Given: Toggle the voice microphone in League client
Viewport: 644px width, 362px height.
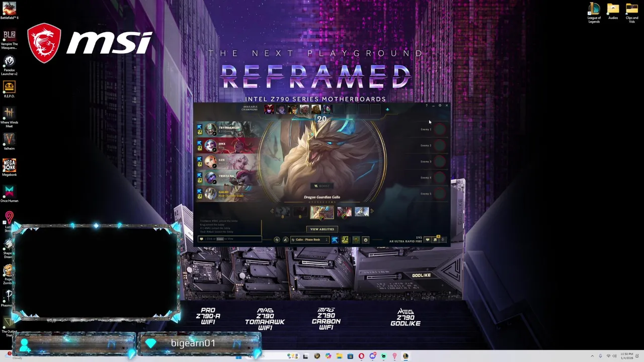Looking at the screenshot, I should tap(443, 240).
